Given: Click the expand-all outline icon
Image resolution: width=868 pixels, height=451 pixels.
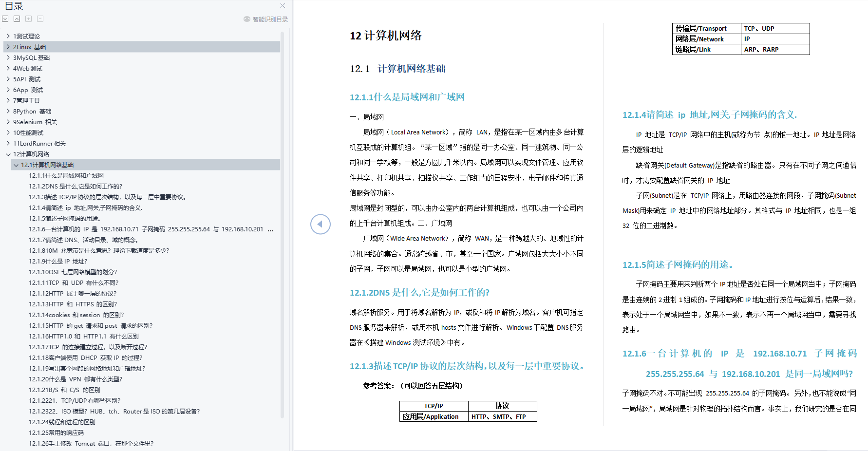Looking at the screenshot, I should [x=5, y=19].
